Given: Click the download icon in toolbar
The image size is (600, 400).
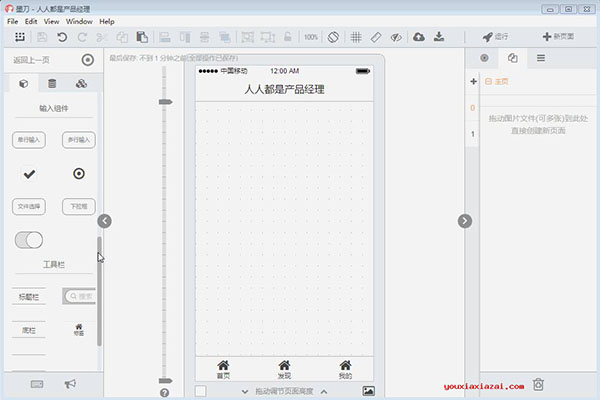Looking at the screenshot, I should (439, 37).
